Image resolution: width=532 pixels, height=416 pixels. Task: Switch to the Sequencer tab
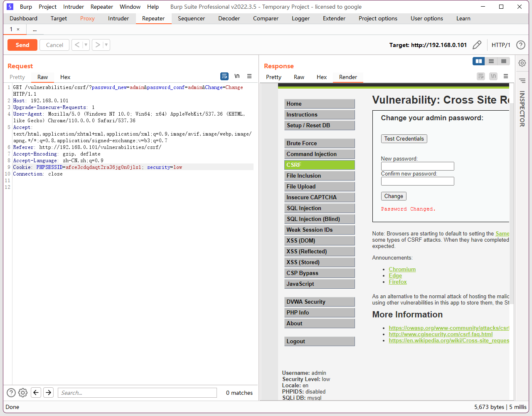(191, 18)
